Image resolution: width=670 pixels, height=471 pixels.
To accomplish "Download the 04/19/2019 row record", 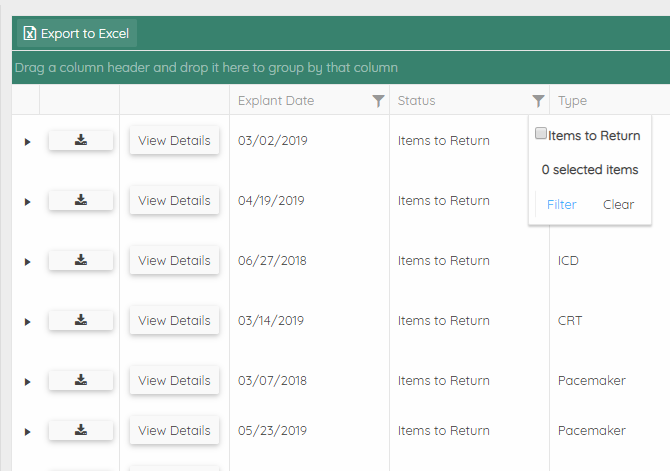I will pos(81,201).
